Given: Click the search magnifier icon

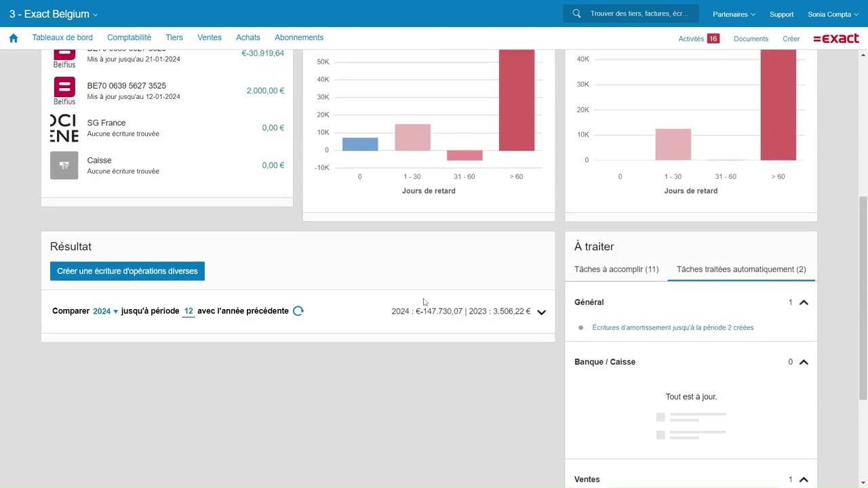Looking at the screenshot, I should (576, 14).
